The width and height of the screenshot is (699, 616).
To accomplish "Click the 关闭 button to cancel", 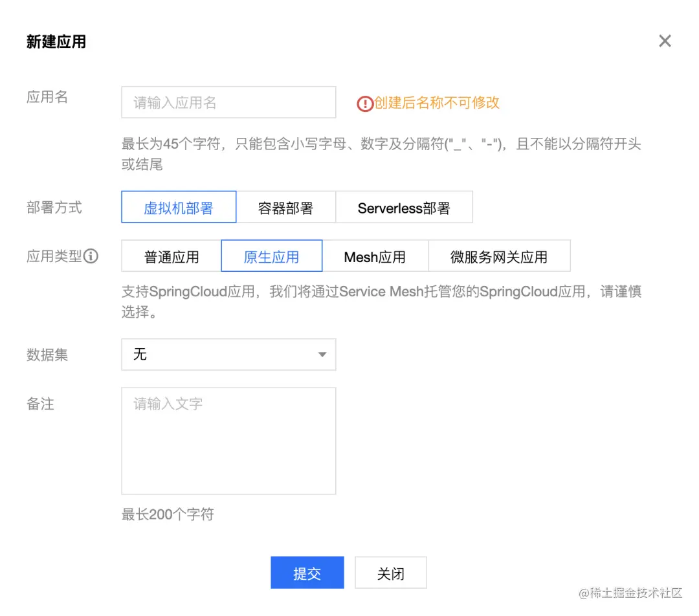I will click(x=390, y=572).
